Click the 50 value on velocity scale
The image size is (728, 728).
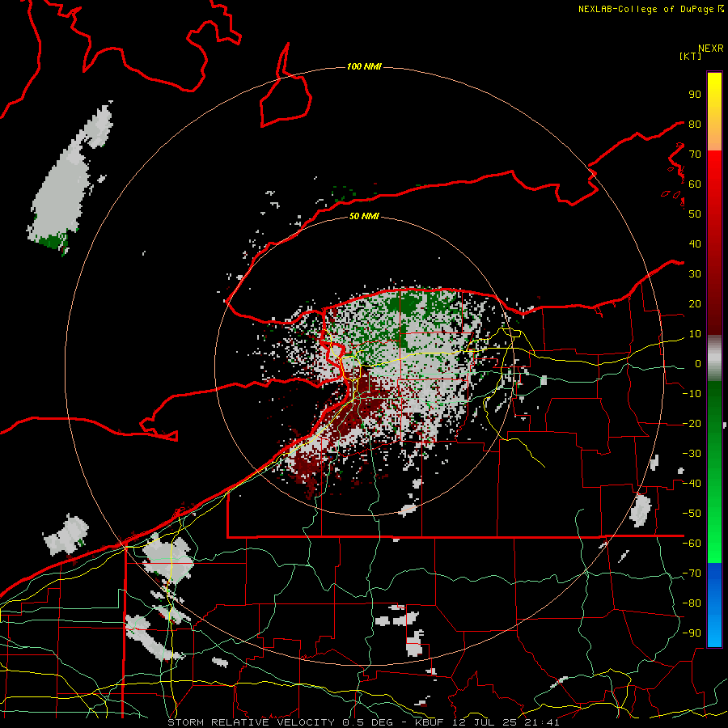[695, 214]
